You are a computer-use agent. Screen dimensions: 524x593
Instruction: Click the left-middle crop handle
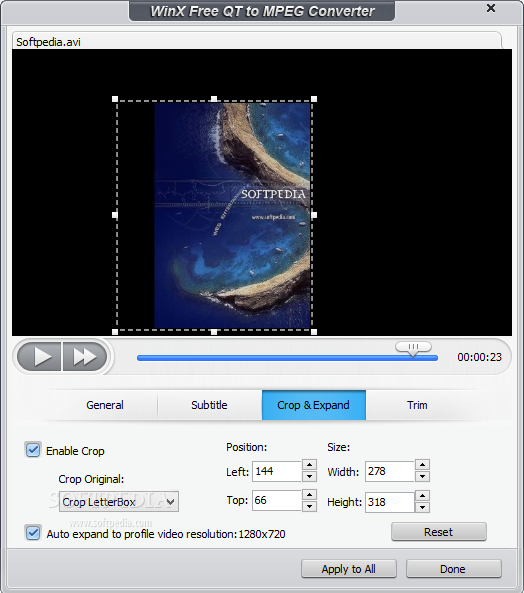[x=115, y=215]
